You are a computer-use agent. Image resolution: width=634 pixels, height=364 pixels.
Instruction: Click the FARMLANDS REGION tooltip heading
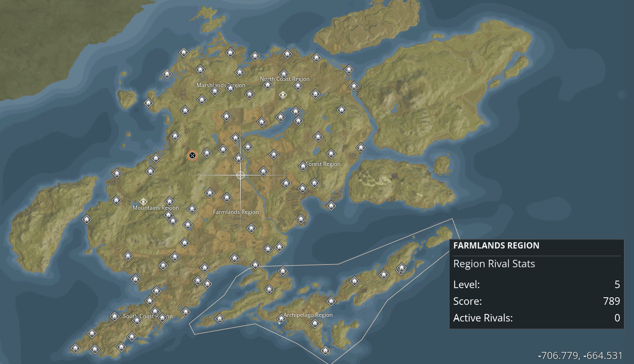(x=496, y=246)
